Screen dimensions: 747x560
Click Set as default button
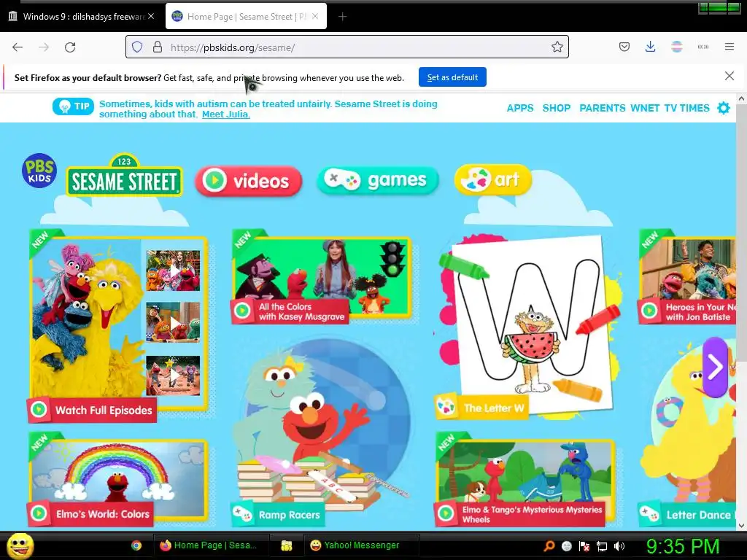point(452,77)
